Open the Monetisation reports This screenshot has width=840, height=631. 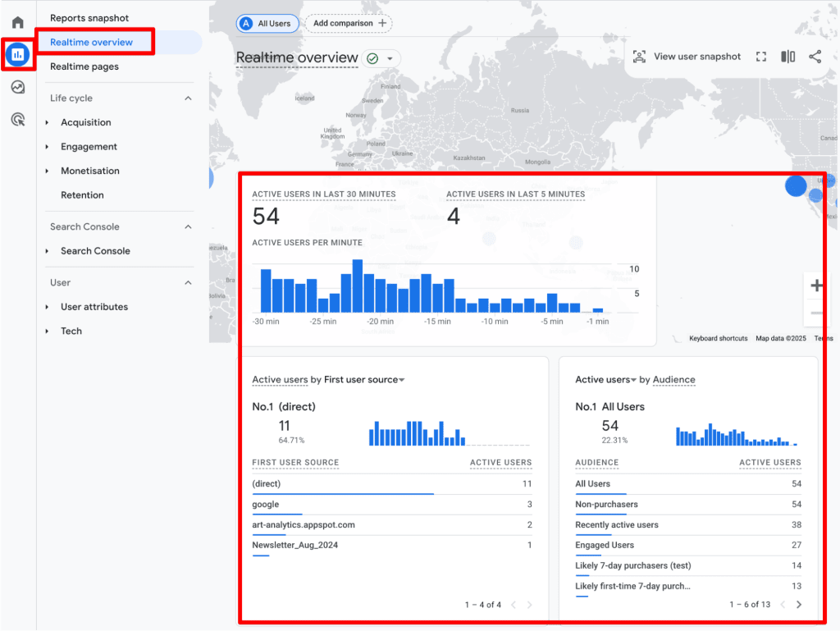click(90, 171)
